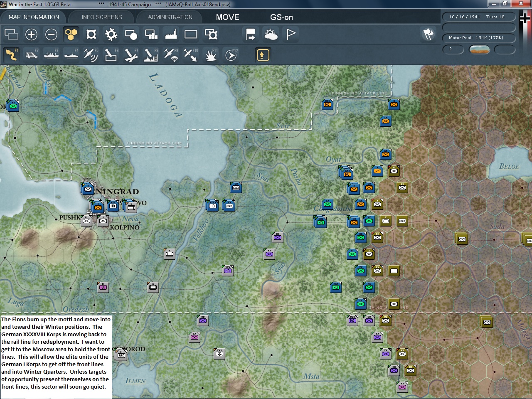Toggle the yellow hex grid display
Image resolution: width=532 pixels, height=399 pixels.
pyautogui.click(x=71, y=34)
